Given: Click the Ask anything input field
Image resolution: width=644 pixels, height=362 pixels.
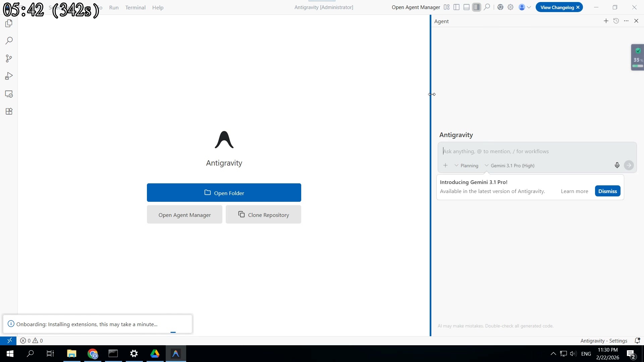Looking at the screenshot, I should tap(537, 152).
